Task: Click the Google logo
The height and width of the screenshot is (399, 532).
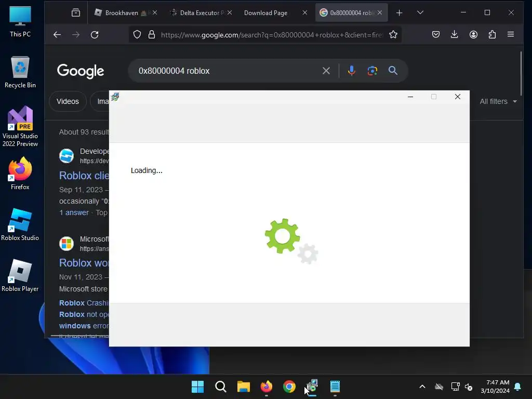Action: pyautogui.click(x=81, y=71)
